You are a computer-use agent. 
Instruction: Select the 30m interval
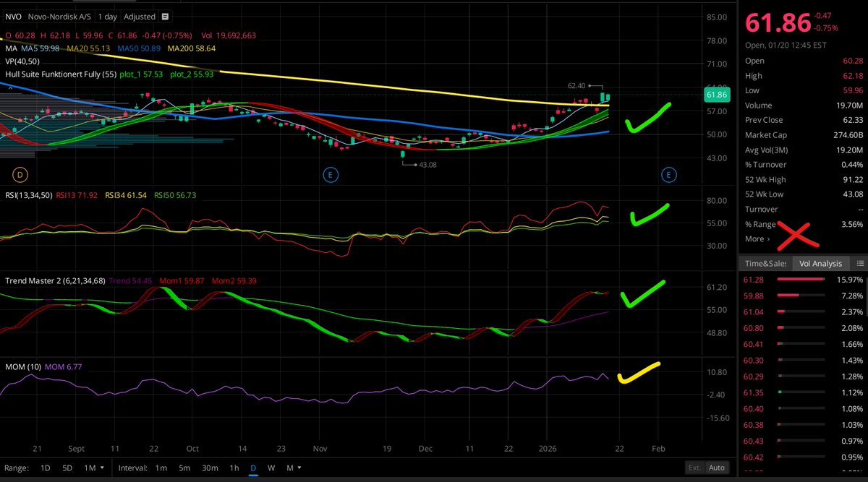point(210,468)
